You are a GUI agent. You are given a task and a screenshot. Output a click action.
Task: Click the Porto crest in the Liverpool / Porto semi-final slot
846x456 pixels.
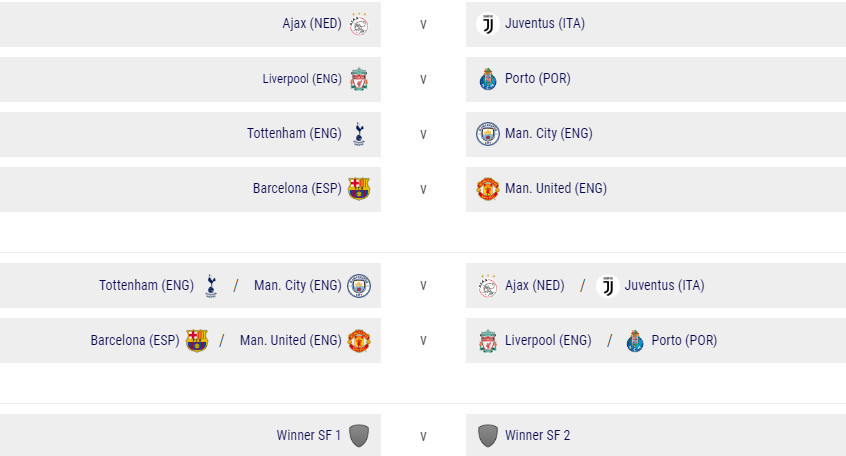tap(632, 341)
